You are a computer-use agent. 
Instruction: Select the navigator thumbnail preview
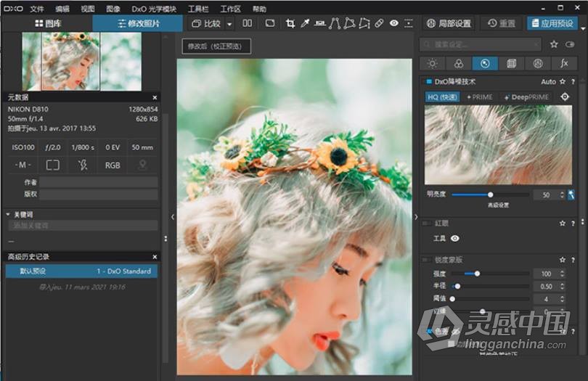click(82, 62)
